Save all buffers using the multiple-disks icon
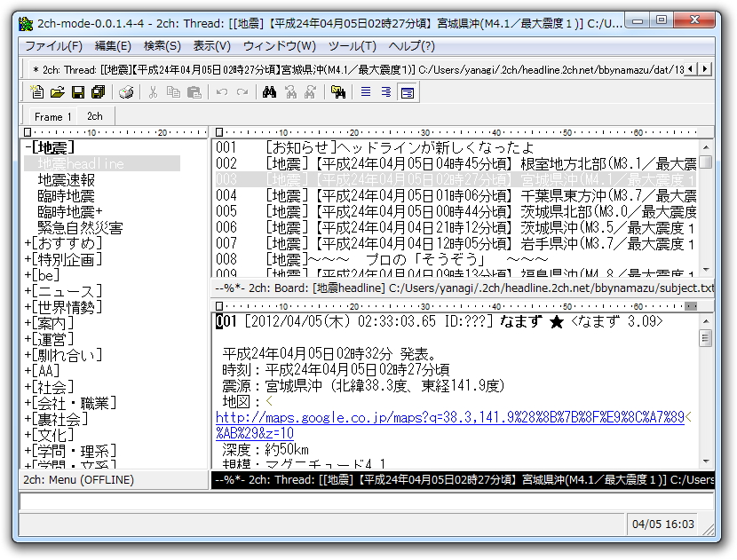Screen dimensions: 737x560 pyautogui.click(x=98, y=91)
